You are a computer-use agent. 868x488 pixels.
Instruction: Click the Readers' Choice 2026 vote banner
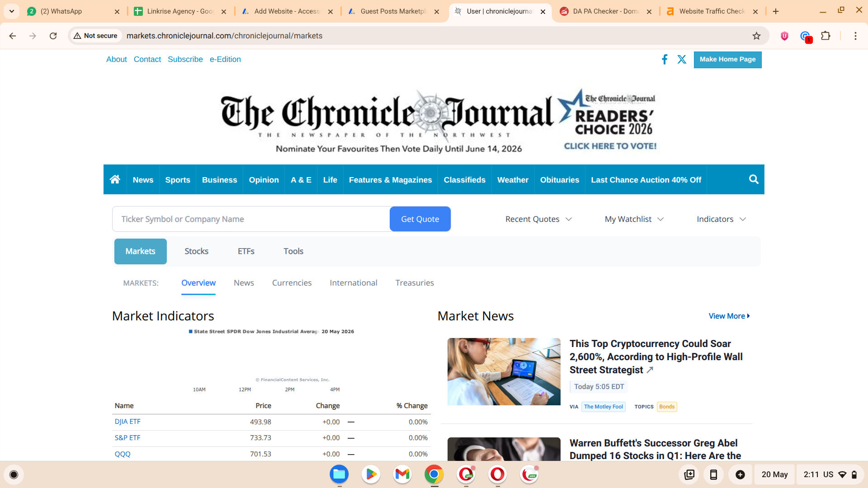pyautogui.click(x=609, y=120)
